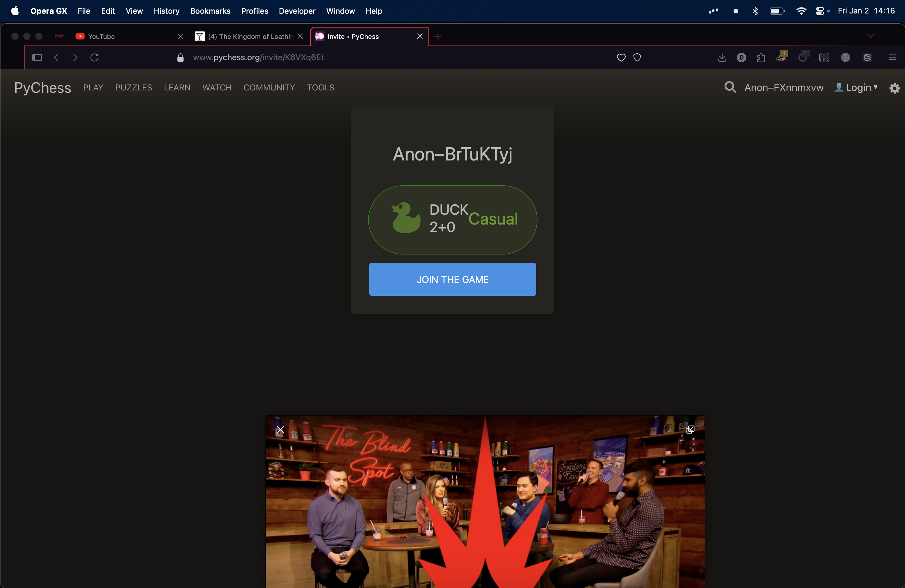Open the PyChess search magnifier
905x588 pixels.
coord(730,87)
